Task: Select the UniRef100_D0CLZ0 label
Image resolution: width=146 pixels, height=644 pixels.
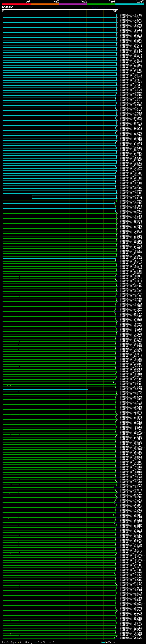Action: pyautogui.click(x=131, y=233)
